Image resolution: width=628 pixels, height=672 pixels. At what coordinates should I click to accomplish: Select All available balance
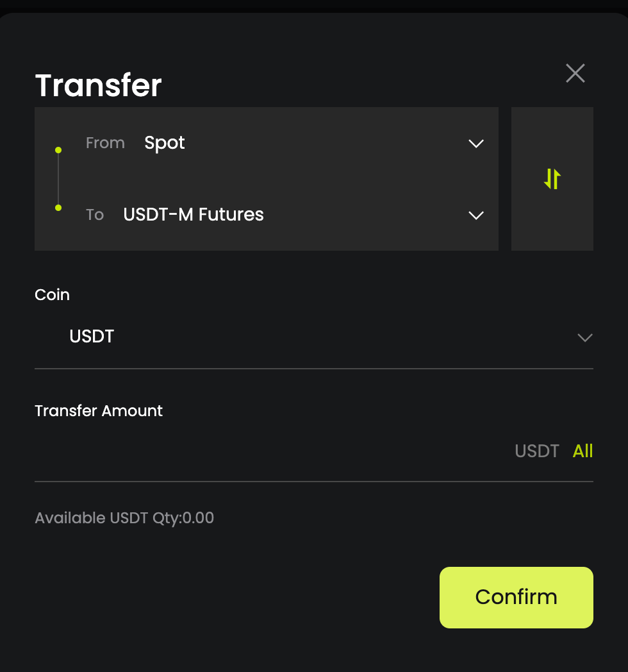coord(583,451)
